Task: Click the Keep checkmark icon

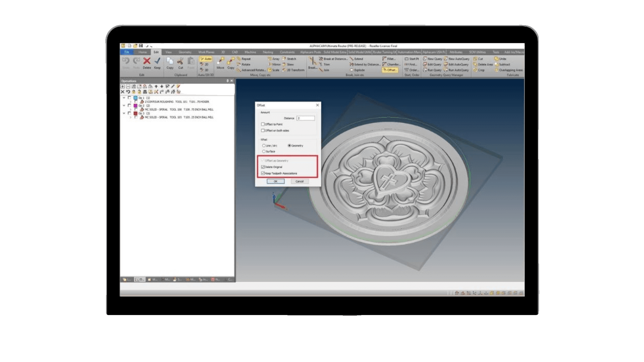Action: (x=157, y=61)
